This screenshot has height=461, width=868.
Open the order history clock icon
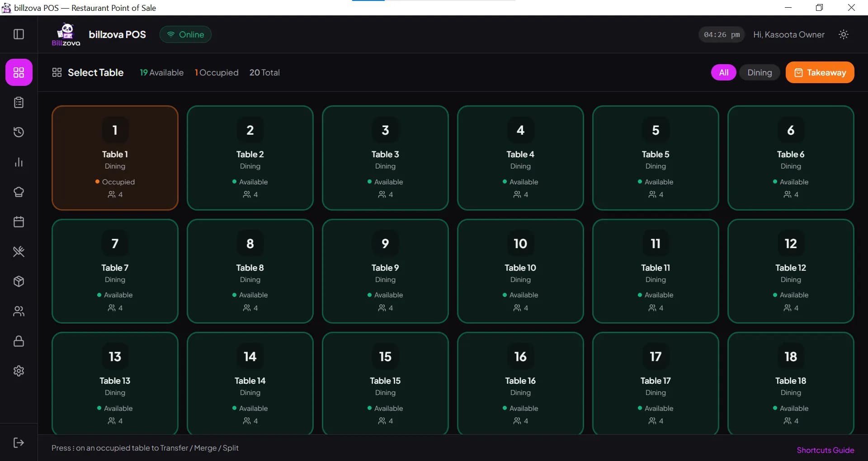(19, 132)
